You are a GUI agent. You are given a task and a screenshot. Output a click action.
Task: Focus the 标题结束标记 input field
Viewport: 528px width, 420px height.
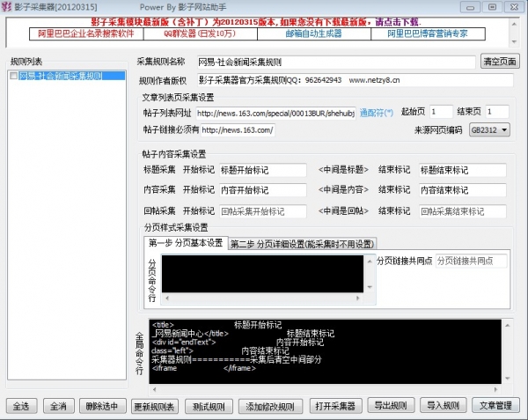tap(463, 170)
